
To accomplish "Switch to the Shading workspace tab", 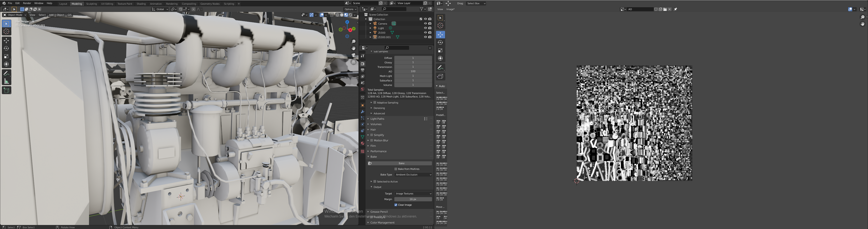I will 141,4.
